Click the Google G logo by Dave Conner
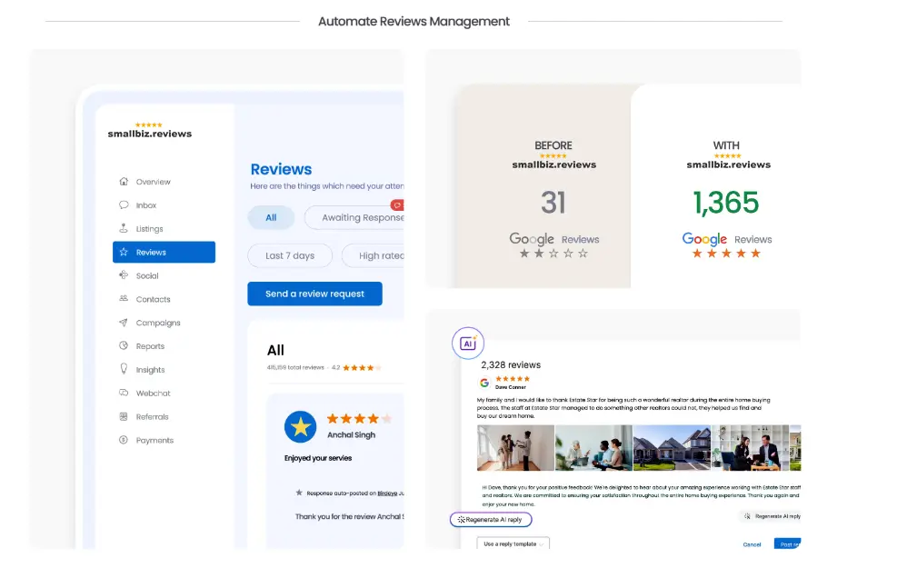The image size is (897, 588). [484, 383]
